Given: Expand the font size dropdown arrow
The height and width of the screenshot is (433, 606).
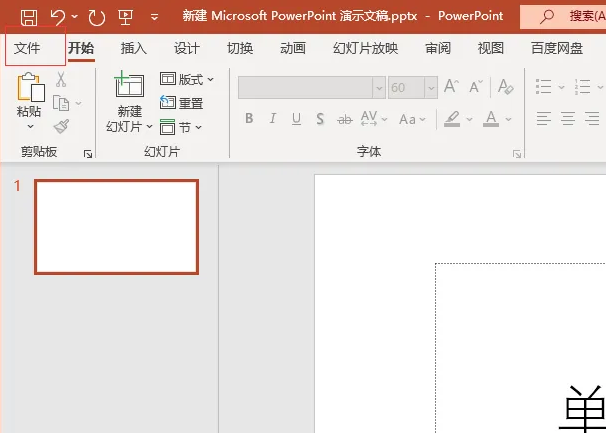Looking at the screenshot, I should click(431, 88).
